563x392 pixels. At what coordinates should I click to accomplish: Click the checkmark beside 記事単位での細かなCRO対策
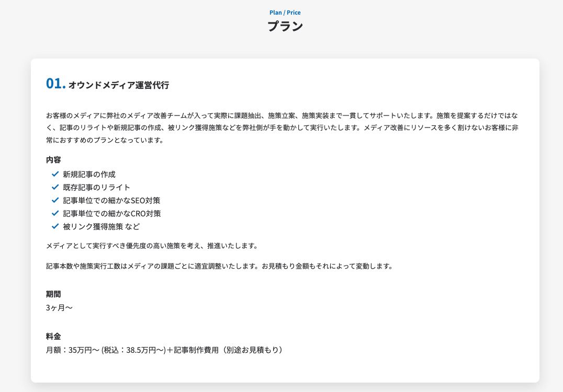[x=55, y=213]
